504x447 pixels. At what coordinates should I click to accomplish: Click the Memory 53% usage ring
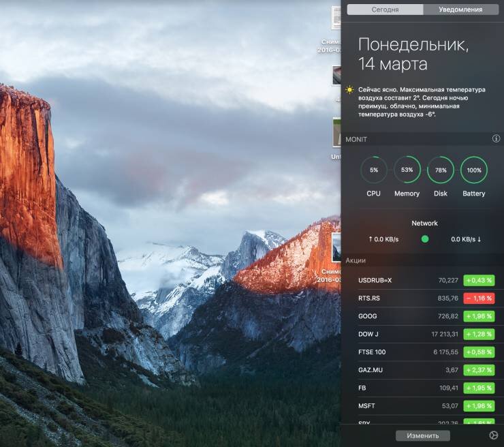point(407,170)
